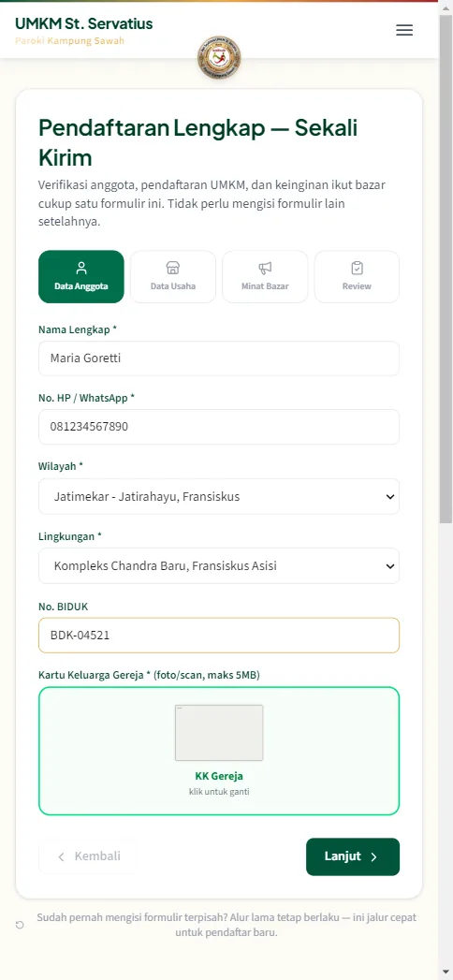Image resolution: width=453 pixels, height=980 pixels.
Task: Click the UMKM St. Servatius site title
Action: click(83, 23)
